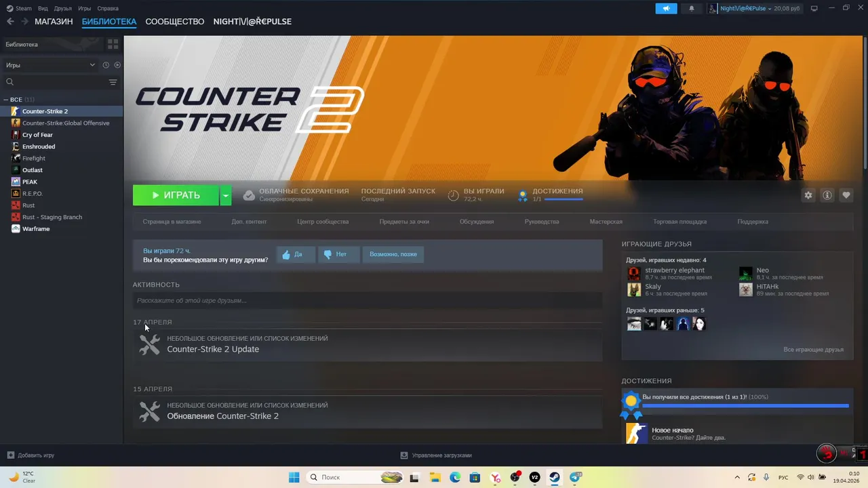The width and height of the screenshot is (868, 488).
Task: Open Microsoft Edge from the taskbar
Action: [x=454, y=477]
